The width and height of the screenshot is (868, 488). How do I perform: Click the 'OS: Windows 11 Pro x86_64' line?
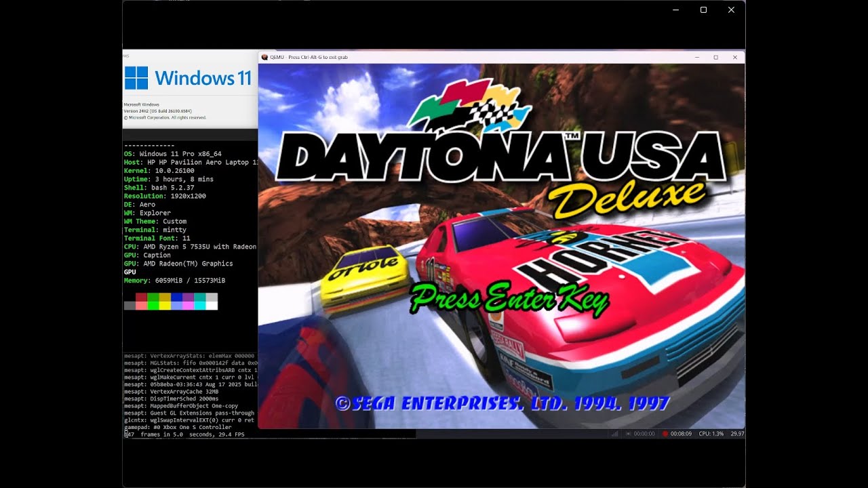click(x=173, y=154)
